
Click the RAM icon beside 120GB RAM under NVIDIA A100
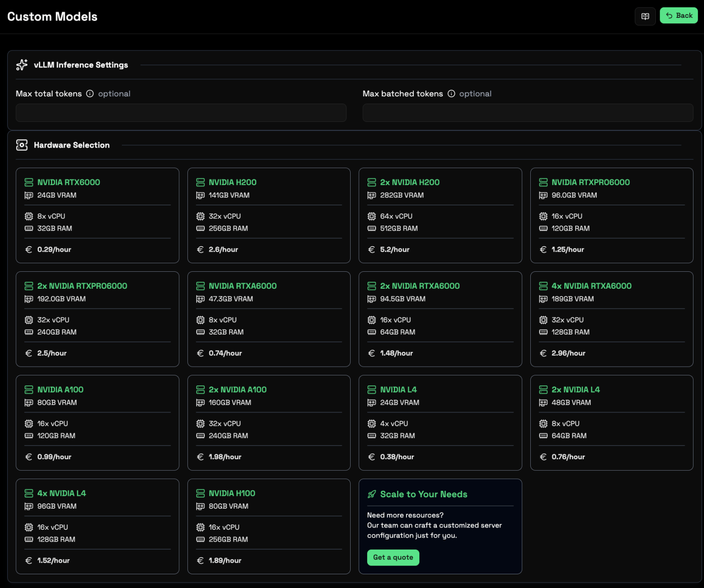(x=29, y=436)
